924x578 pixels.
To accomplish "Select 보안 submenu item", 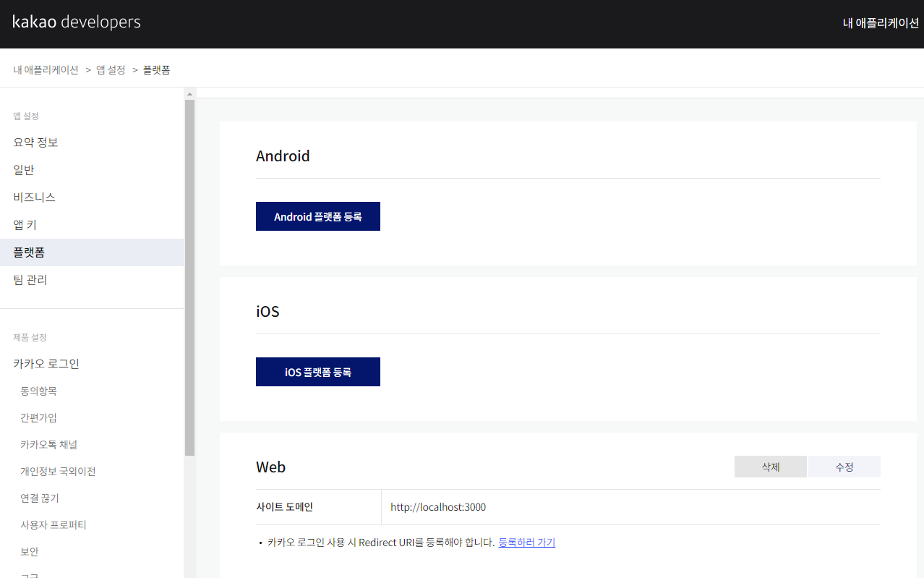I will 30,552.
